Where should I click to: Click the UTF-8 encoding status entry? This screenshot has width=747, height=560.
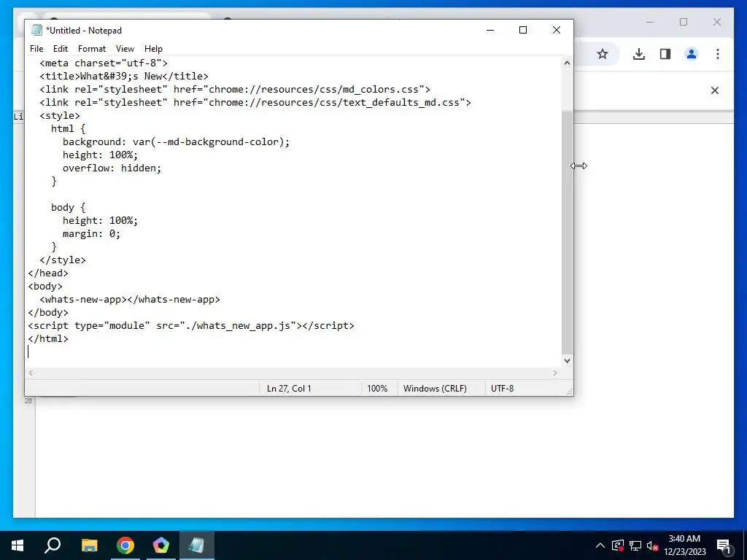pos(502,389)
